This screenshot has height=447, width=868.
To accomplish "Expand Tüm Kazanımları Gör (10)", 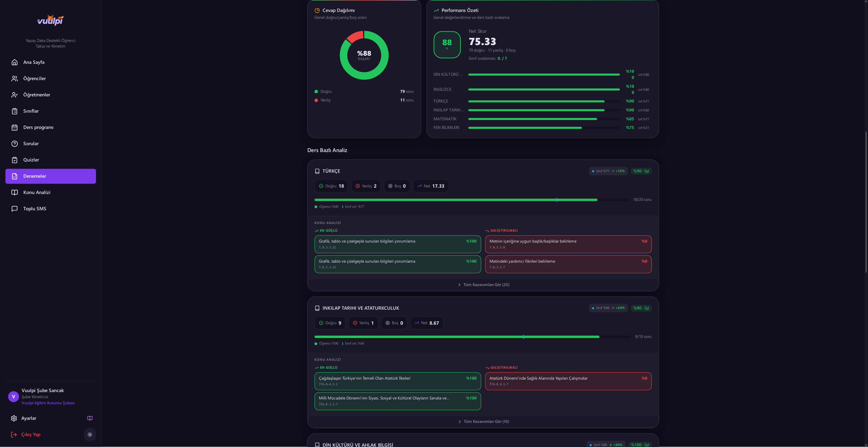I will (483, 422).
